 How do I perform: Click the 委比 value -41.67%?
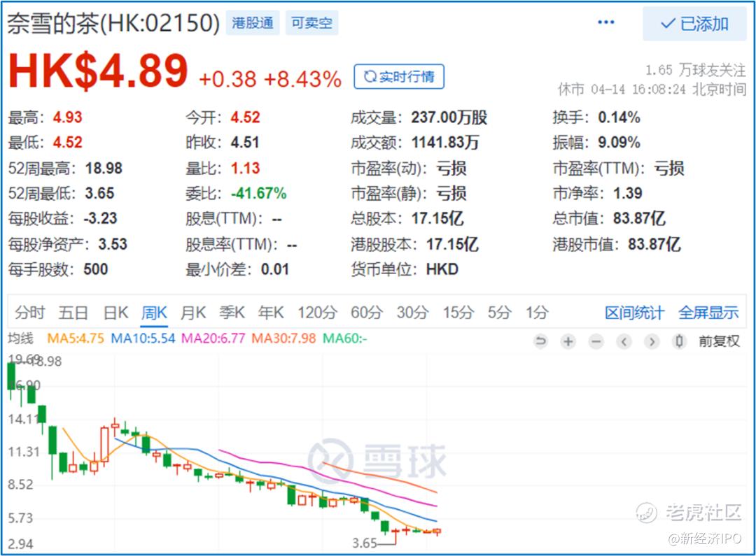pos(258,193)
